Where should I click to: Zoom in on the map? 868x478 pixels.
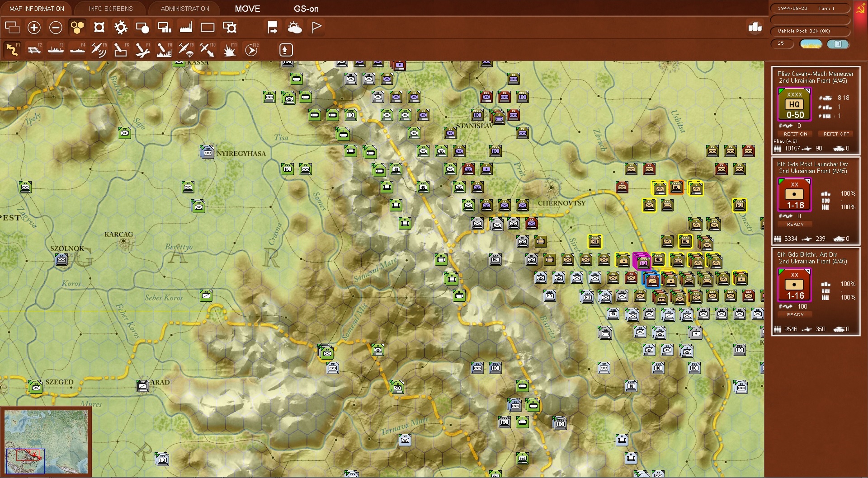(34, 27)
